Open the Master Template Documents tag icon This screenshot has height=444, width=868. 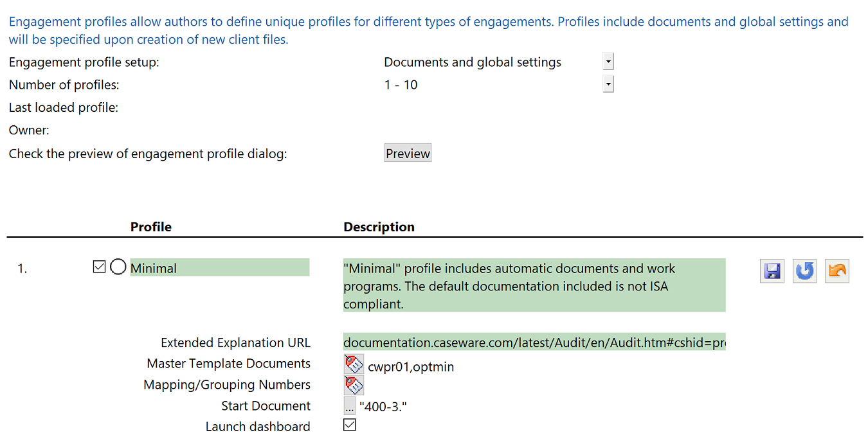[x=354, y=364]
